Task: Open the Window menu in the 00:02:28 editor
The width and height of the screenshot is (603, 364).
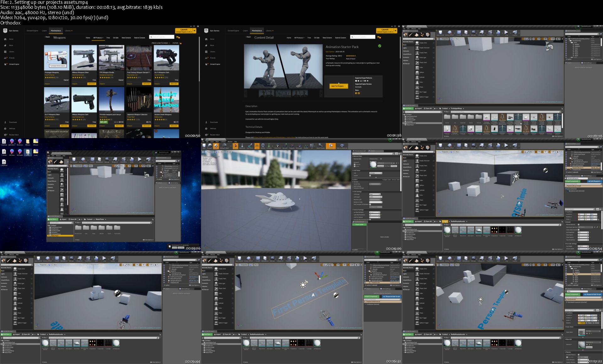Action: click(x=414, y=29)
